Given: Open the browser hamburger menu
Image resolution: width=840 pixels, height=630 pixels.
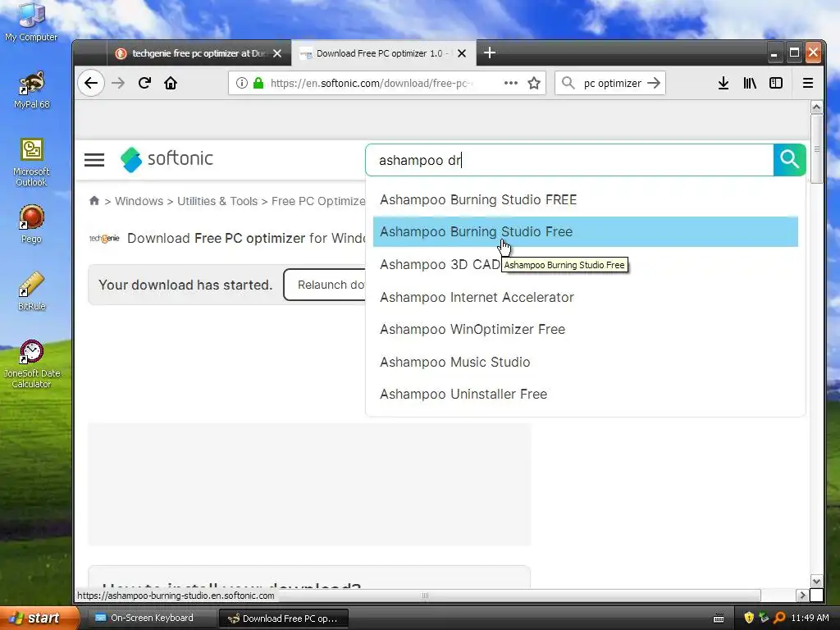Looking at the screenshot, I should click(x=808, y=83).
